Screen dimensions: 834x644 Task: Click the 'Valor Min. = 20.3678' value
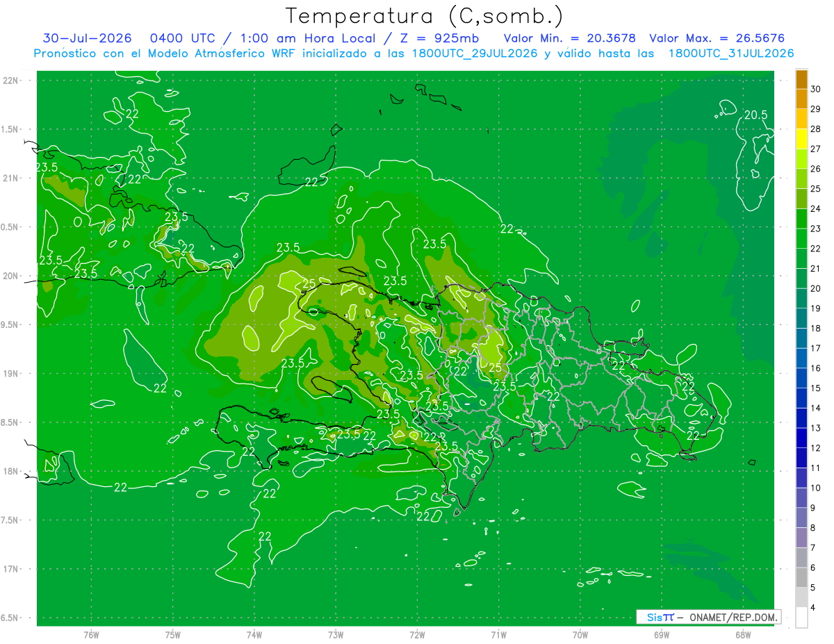tap(570, 38)
